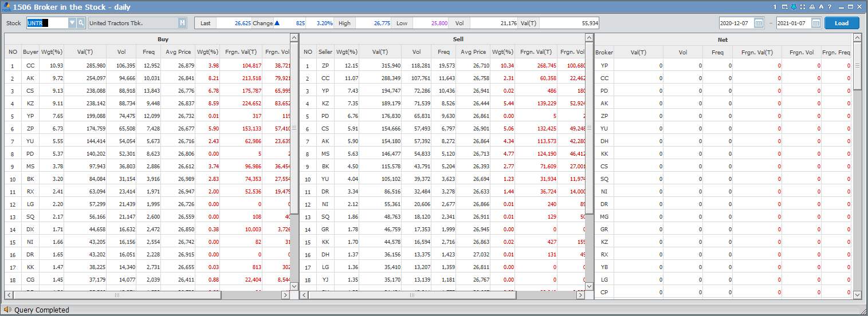Click the number 1 icon in title bar

pos(775,7)
